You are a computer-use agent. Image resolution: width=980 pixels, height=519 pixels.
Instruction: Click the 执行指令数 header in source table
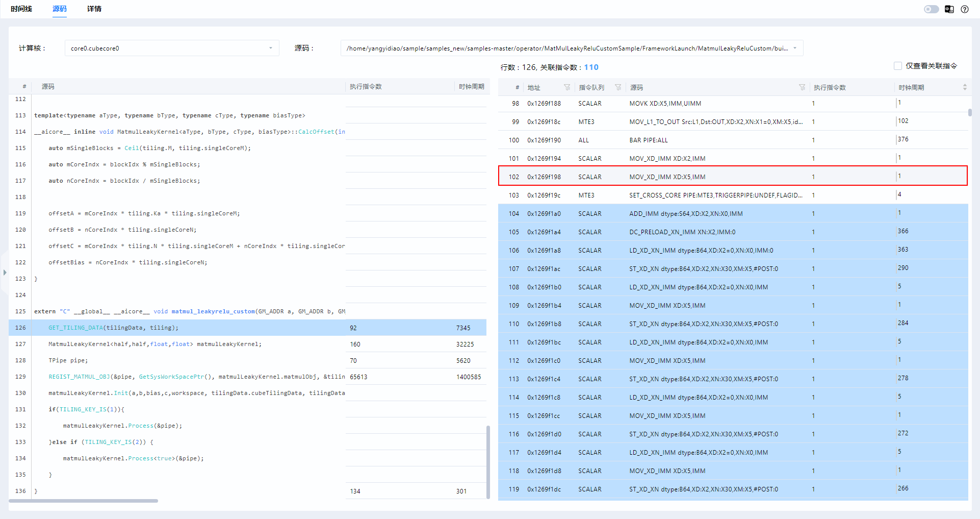[x=366, y=87]
